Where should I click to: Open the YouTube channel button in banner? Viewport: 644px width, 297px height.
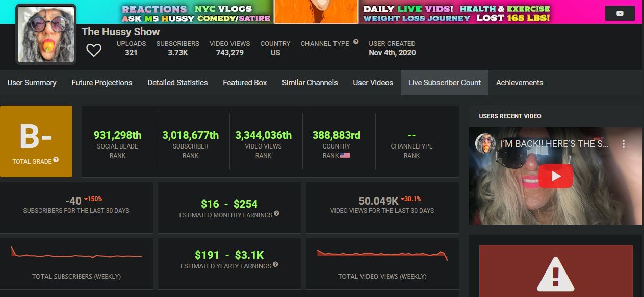click(x=620, y=13)
